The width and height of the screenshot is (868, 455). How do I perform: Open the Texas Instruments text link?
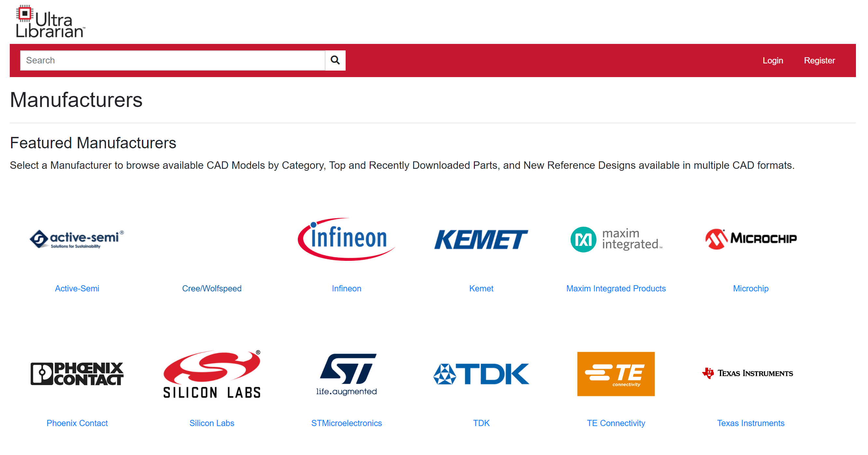[x=751, y=423]
